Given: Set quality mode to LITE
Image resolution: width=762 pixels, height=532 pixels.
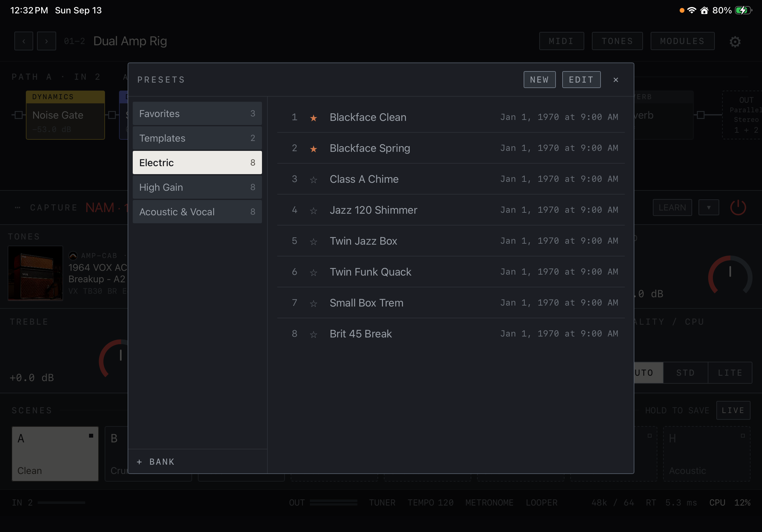Looking at the screenshot, I should [x=730, y=373].
